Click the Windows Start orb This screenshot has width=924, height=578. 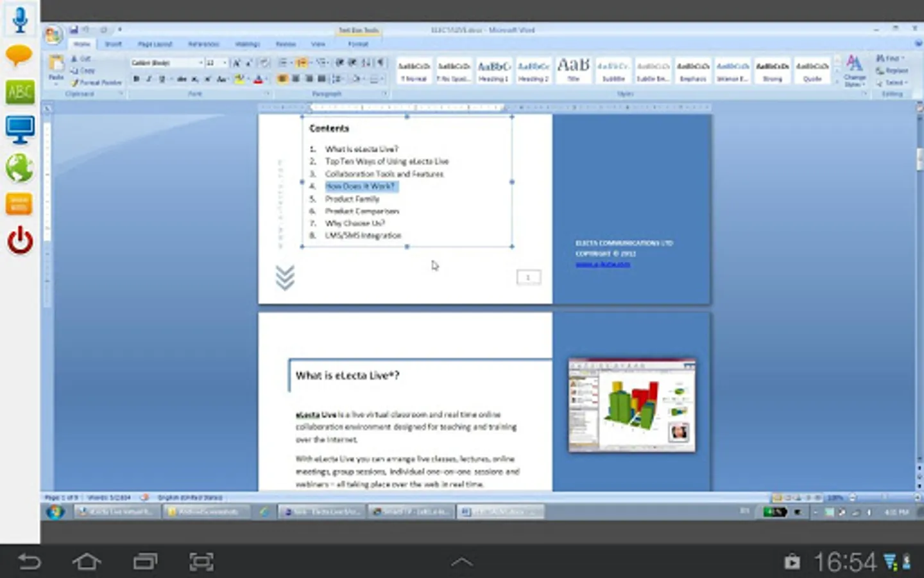click(55, 512)
